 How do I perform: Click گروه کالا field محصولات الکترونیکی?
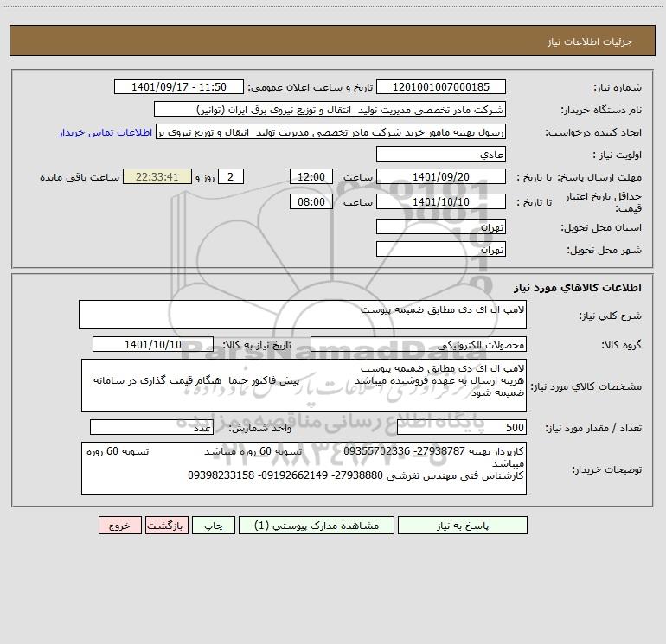(x=419, y=344)
